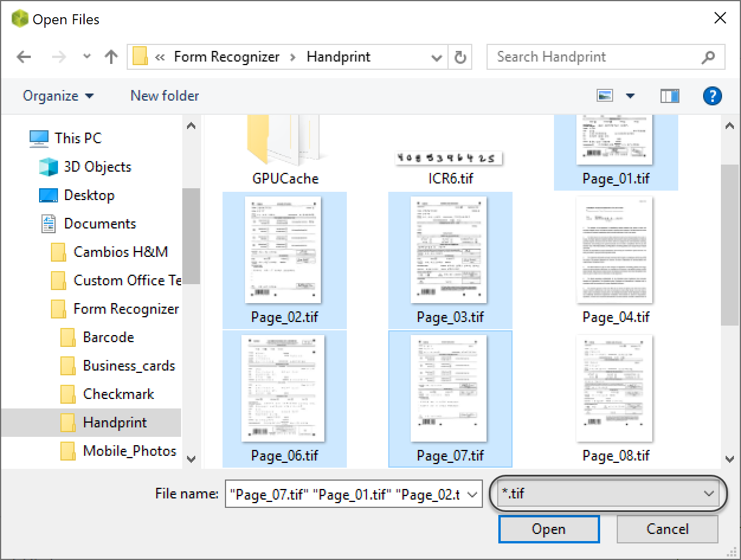The width and height of the screenshot is (741, 560).
Task: Open the Business_cards folder in the sidebar
Action: click(x=129, y=366)
